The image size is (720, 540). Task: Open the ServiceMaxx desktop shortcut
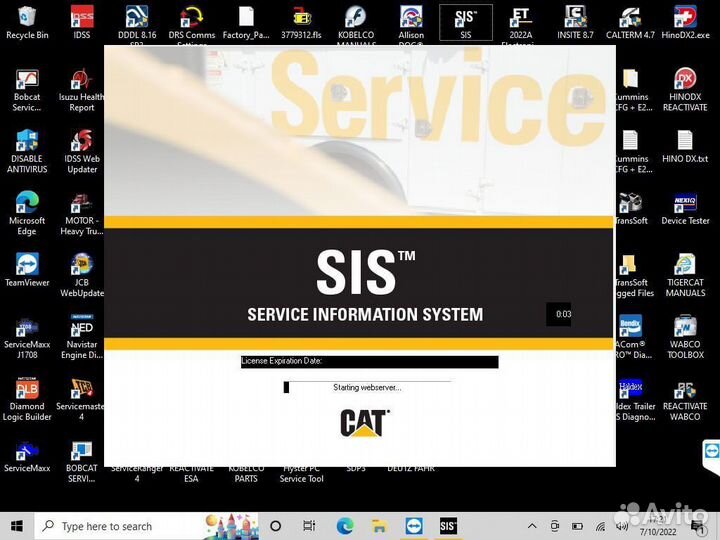pyautogui.click(x=27, y=457)
